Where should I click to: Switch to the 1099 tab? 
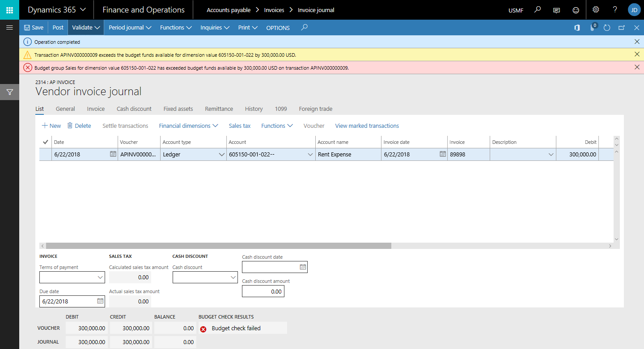281,109
